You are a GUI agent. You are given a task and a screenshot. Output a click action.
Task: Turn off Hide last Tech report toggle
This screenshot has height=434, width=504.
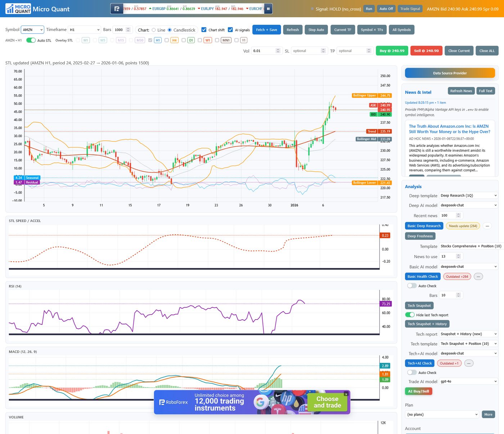[410, 315]
